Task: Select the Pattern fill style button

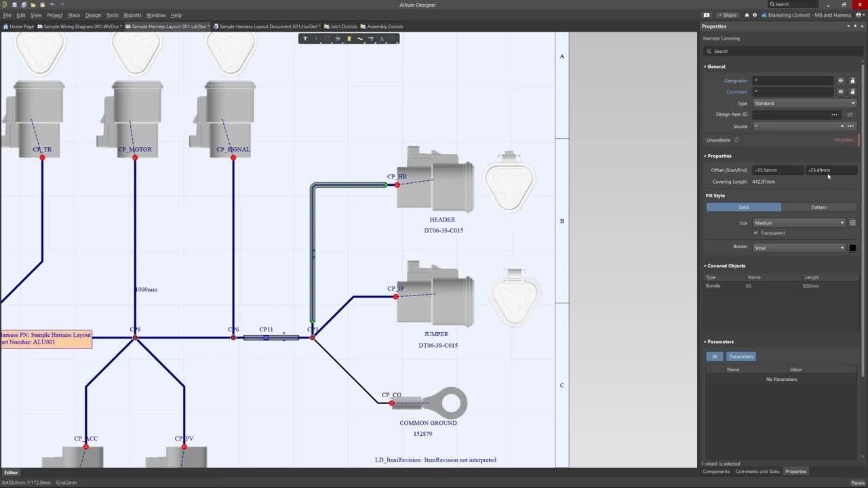Action: click(818, 207)
